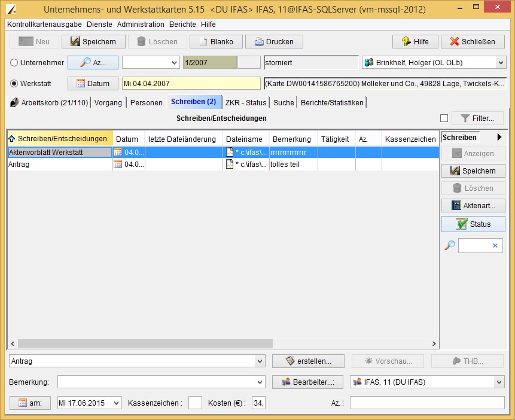Expand the Schreiben side panel arrow
Screen dimensions: 515x420
pos(499,137)
